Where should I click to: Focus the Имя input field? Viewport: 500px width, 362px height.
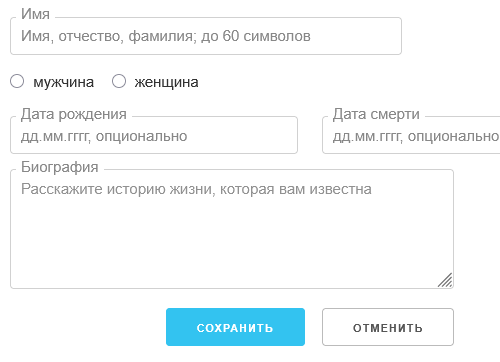pyautogui.click(x=206, y=36)
